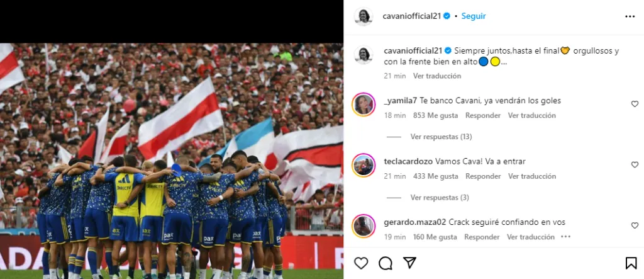Open the comment bubble icon
644x279 pixels.
386,263
